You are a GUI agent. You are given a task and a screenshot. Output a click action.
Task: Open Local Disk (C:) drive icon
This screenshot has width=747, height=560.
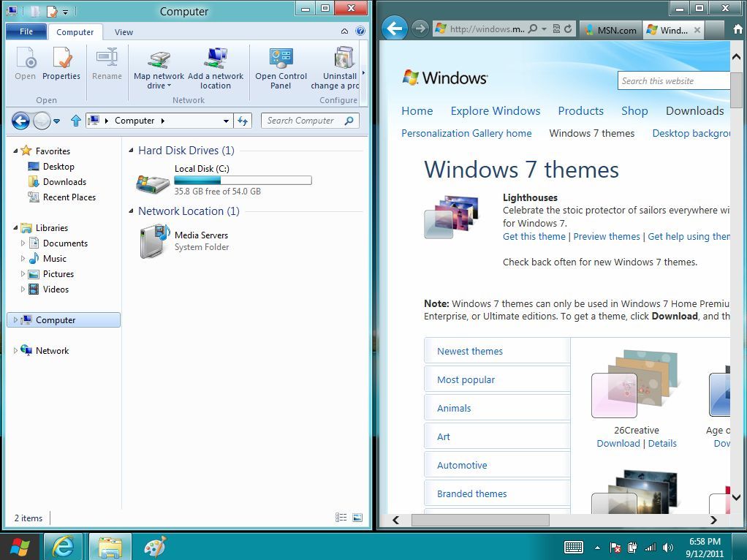tap(153, 183)
